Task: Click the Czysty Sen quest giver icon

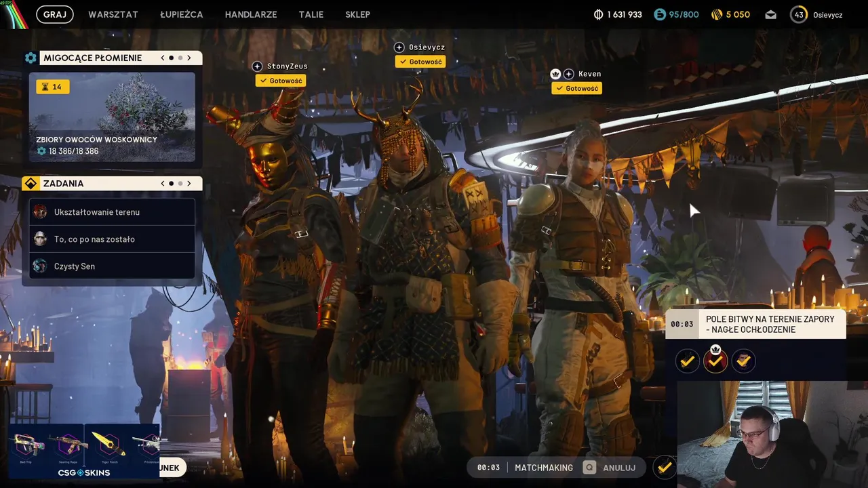Action: click(x=40, y=266)
